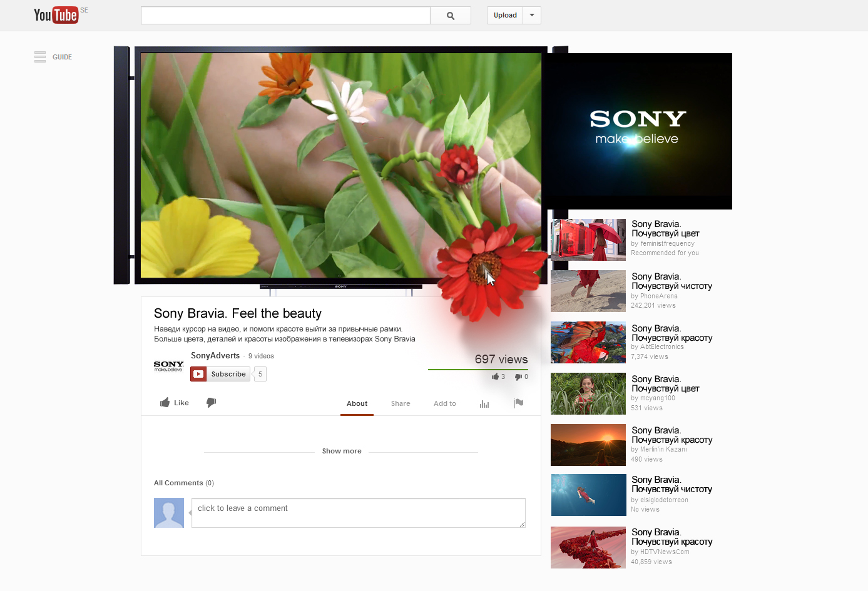This screenshot has width=868, height=591.
Task: Select the About tab
Action: 357,403
